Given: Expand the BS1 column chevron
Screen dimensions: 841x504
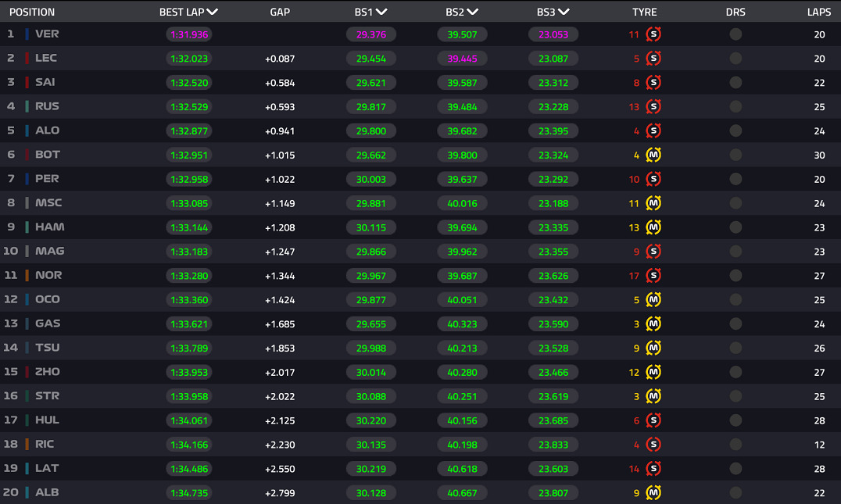Looking at the screenshot, I should tap(381, 12).
